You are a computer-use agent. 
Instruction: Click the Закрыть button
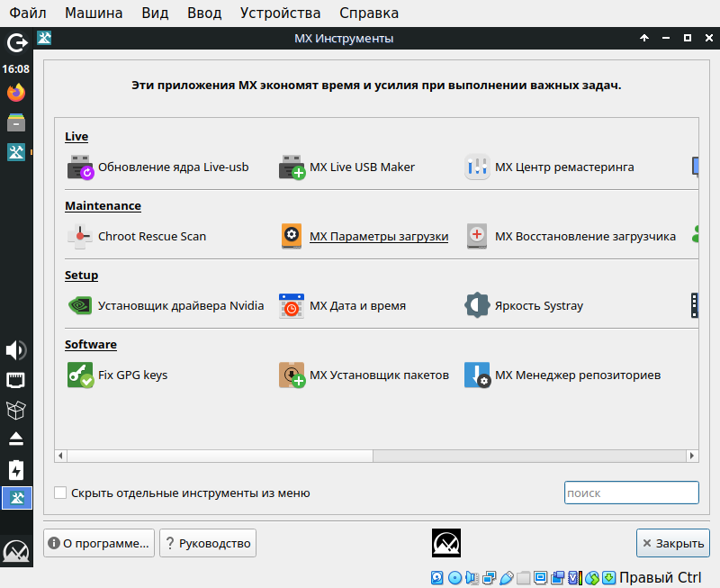(x=673, y=544)
